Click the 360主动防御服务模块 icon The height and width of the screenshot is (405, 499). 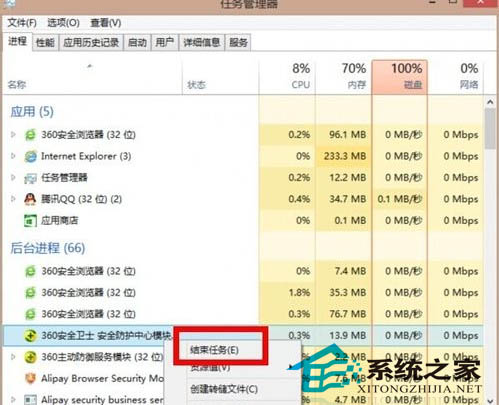pyautogui.click(x=30, y=357)
